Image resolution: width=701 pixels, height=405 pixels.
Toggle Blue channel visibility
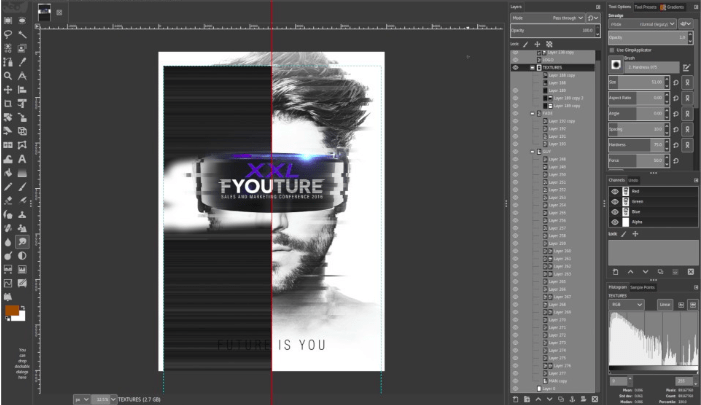(615, 212)
